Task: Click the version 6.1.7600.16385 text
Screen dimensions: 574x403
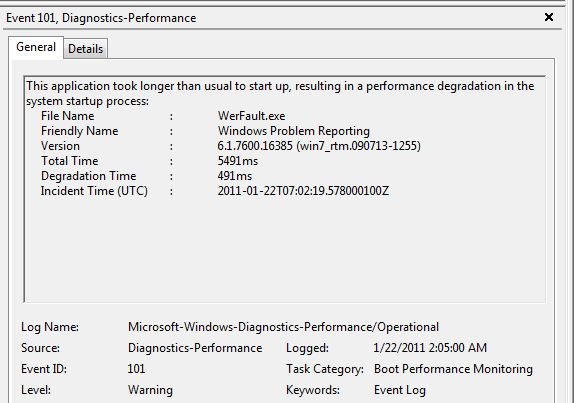Action: [x=319, y=146]
